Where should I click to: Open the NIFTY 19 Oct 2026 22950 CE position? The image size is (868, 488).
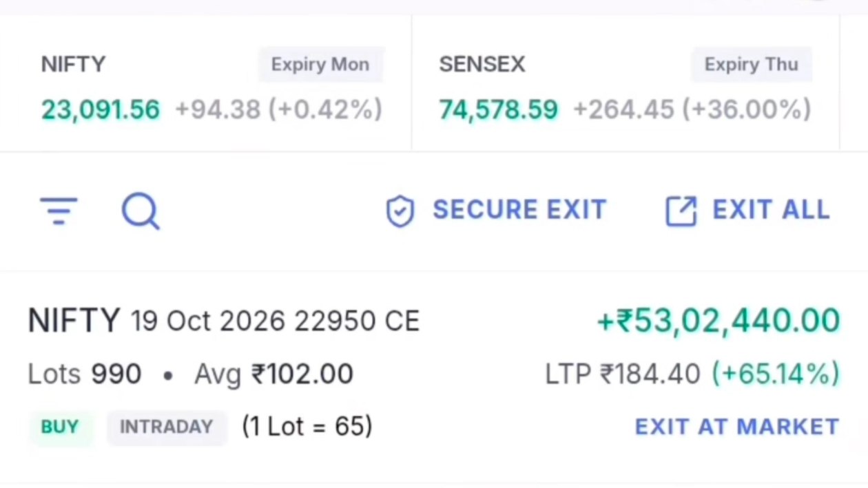(x=434, y=376)
